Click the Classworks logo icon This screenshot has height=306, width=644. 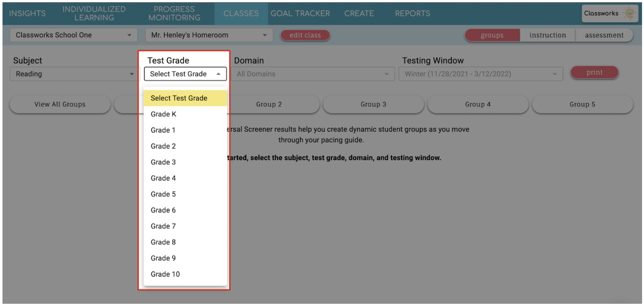tap(629, 13)
